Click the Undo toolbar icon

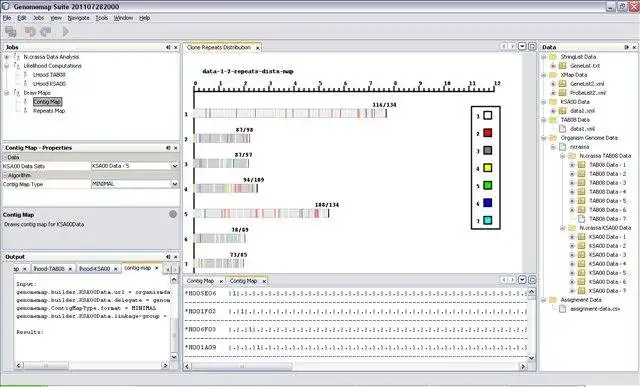click(29, 31)
